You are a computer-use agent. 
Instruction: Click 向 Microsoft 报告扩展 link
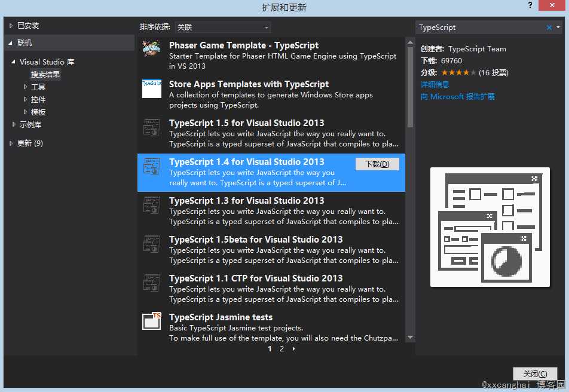coord(458,97)
